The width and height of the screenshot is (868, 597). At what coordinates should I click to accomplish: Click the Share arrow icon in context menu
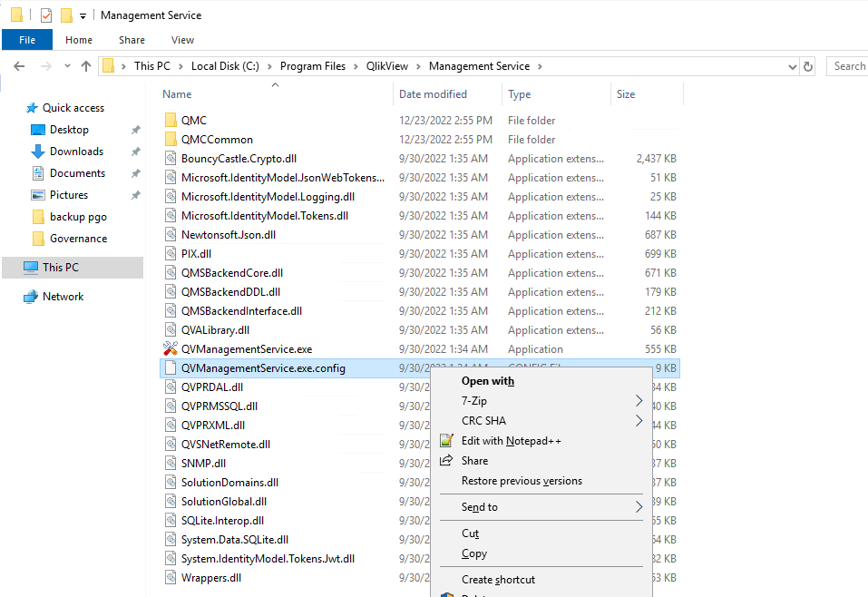[446, 460]
